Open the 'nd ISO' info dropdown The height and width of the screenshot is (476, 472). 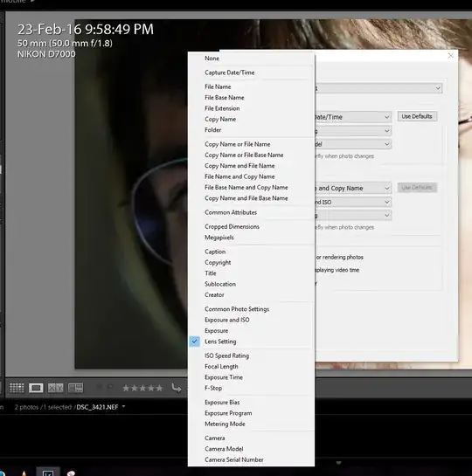(x=353, y=202)
